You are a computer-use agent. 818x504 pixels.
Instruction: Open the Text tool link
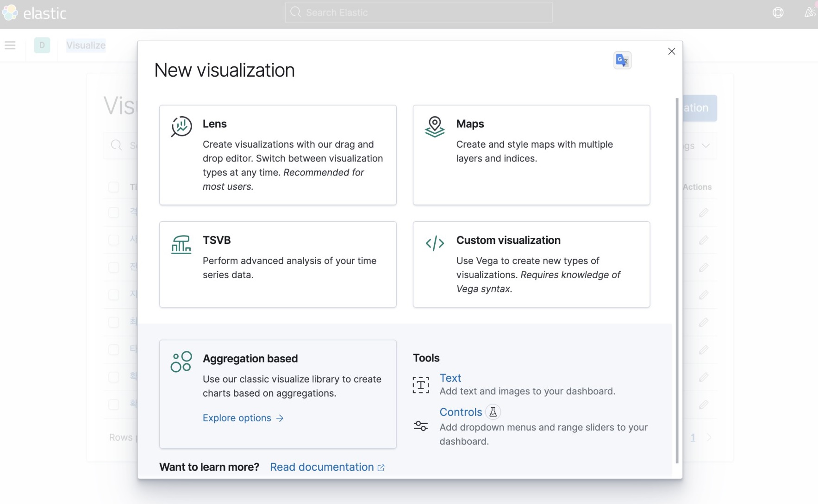click(450, 378)
